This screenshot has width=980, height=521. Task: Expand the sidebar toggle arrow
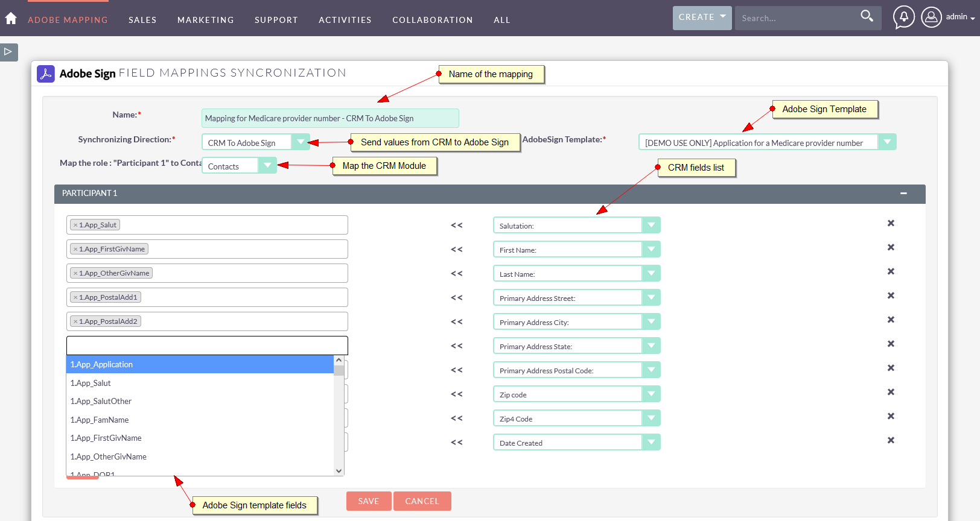[8, 52]
